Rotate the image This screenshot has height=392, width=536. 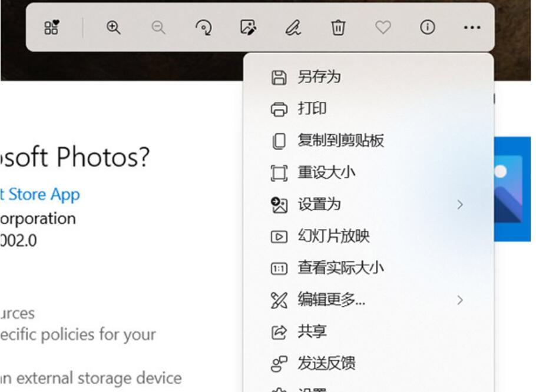tap(203, 27)
